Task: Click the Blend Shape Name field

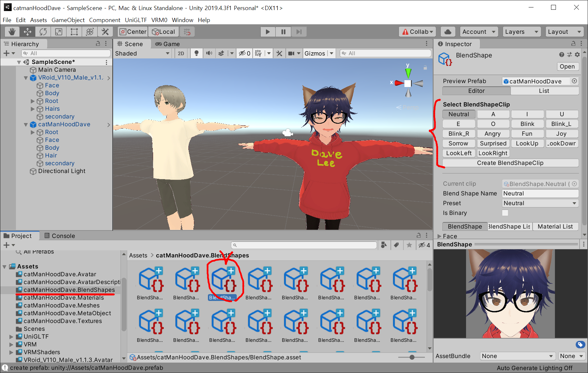Action: click(540, 193)
